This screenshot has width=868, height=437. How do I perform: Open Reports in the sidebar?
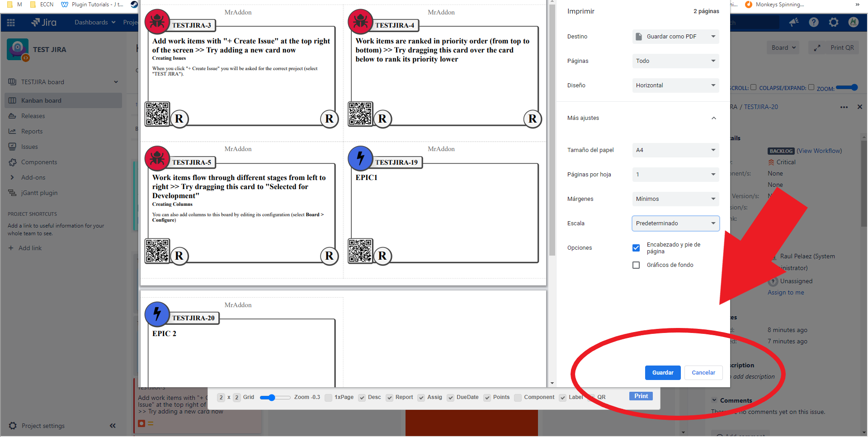click(32, 131)
